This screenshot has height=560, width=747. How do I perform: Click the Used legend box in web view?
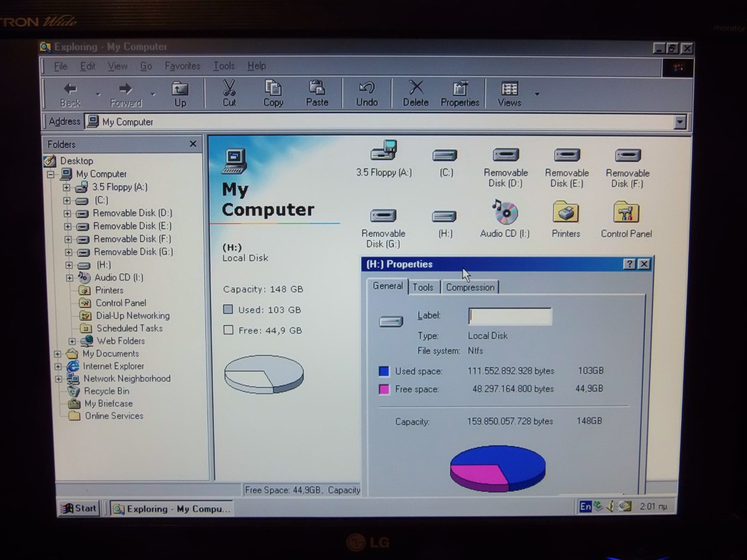pos(228,310)
